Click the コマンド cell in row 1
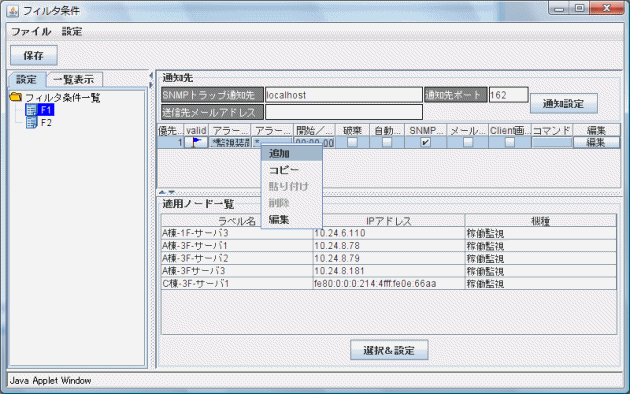The width and height of the screenshot is (630, 394). tap(552, 142)
